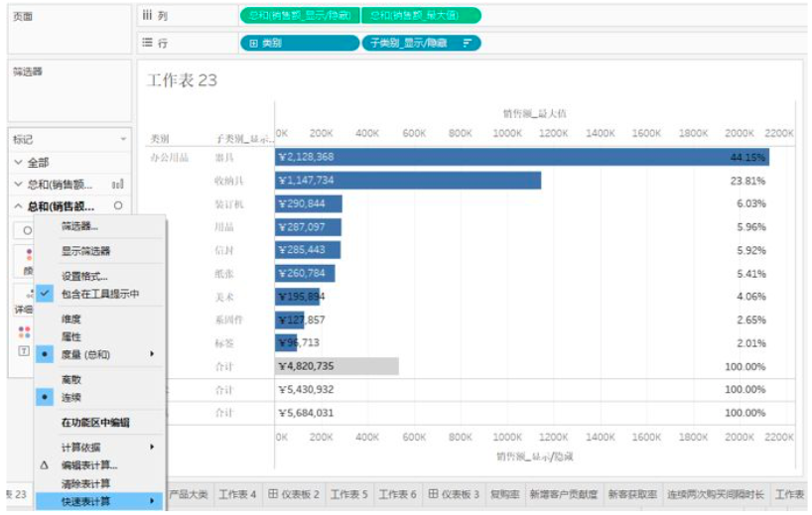Click the bar chart mark icon beside 总和(销售额
The height and width of the screenshot is (515, 812).
(x=117, y=184)
